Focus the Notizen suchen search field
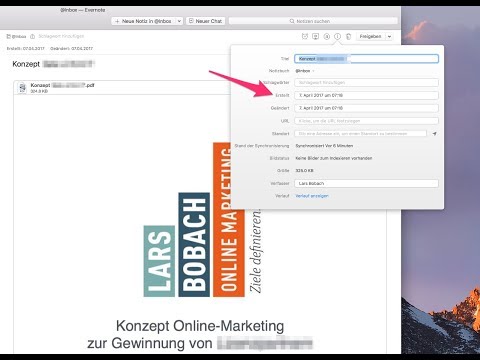Screen dimensions: 480x360 tap(313, 21)
